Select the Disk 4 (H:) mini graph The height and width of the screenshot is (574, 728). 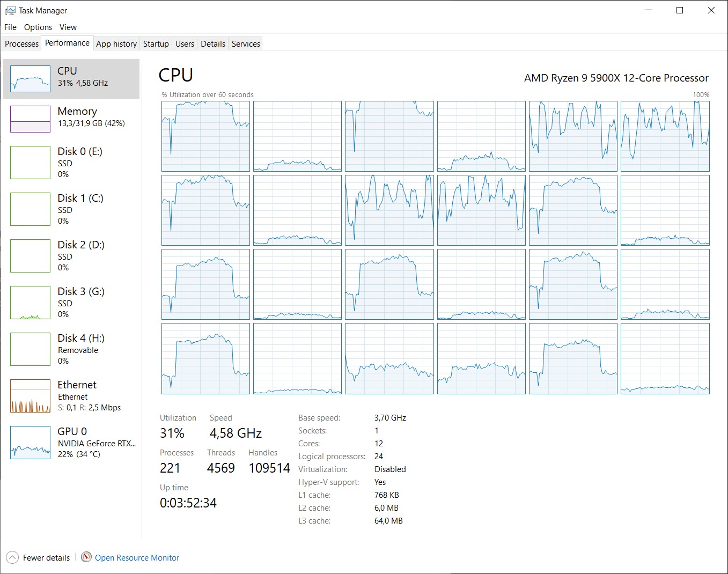tap(30, 349)
